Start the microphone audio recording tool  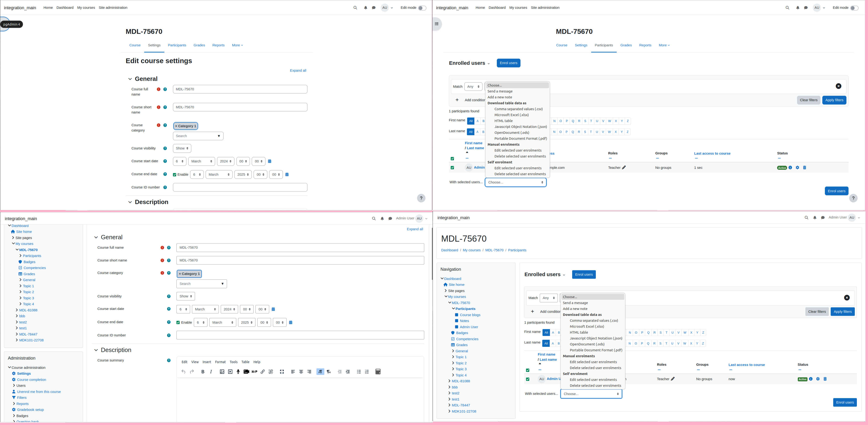point(238,372)
